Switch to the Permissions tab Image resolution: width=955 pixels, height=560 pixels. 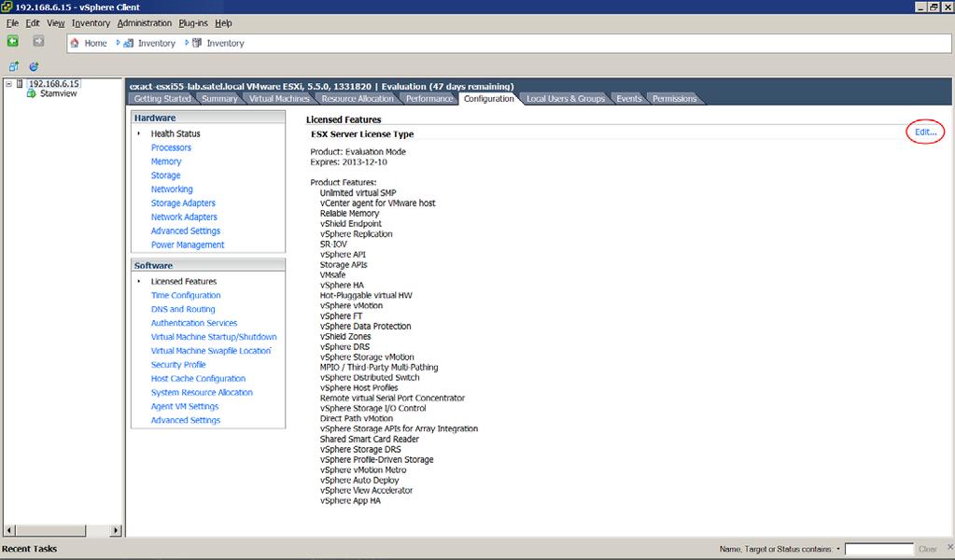[x=674, y=99]
